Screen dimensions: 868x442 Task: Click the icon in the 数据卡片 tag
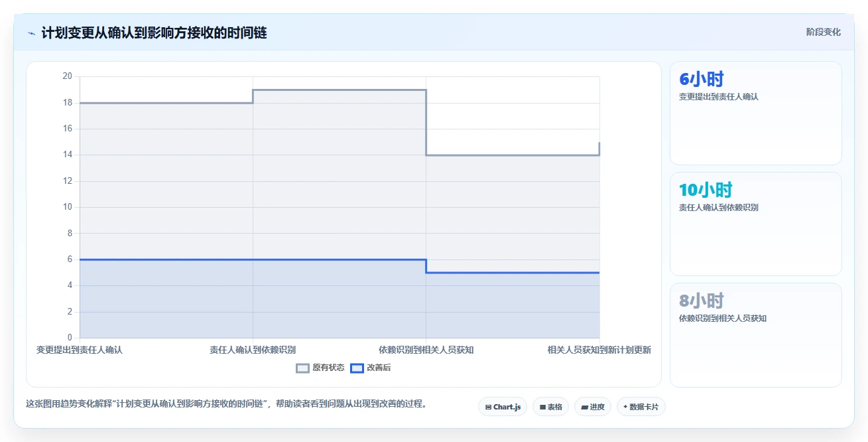coord(625,407)
